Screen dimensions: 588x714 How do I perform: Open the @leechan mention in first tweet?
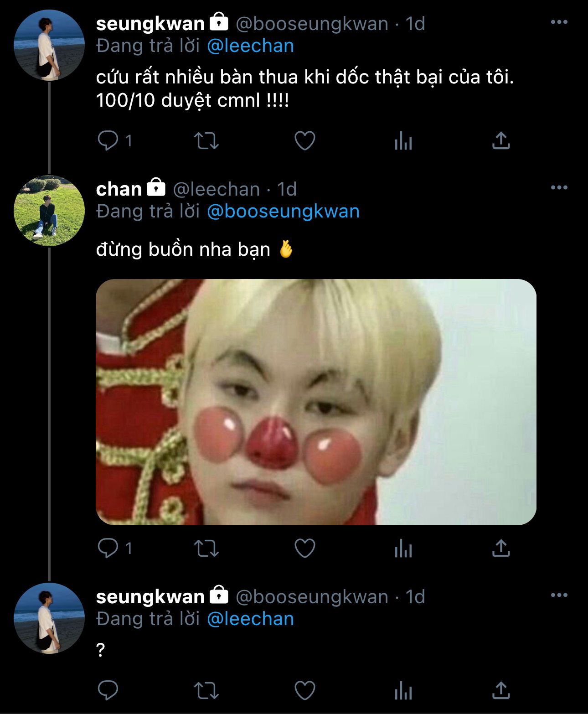(x=250, y=46)
